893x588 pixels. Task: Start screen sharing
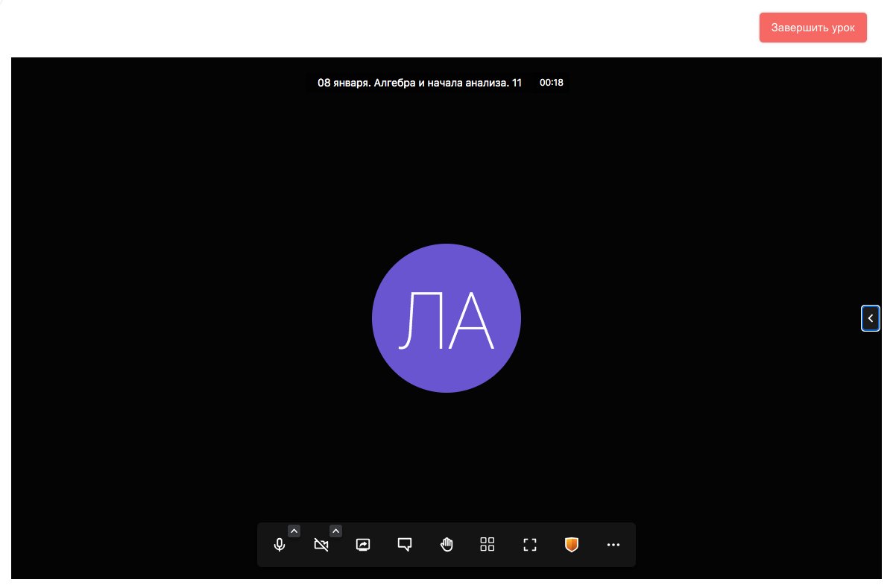coord(363,545)
